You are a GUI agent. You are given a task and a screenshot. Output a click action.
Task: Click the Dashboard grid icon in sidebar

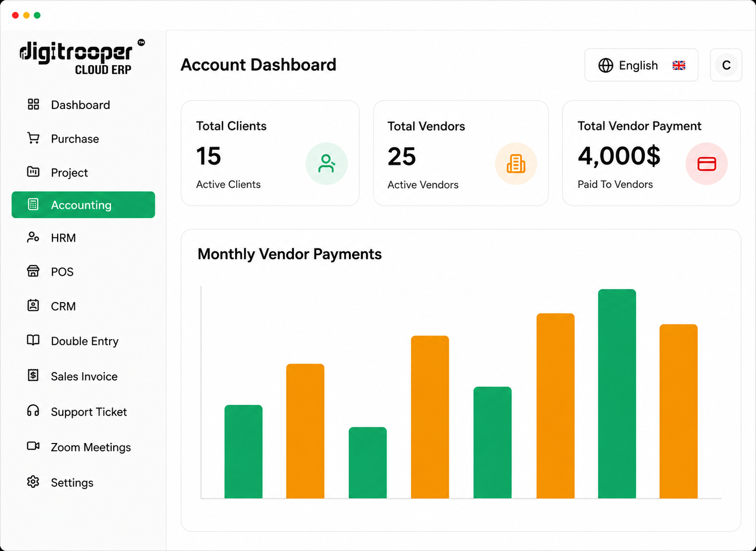point(33,104)
